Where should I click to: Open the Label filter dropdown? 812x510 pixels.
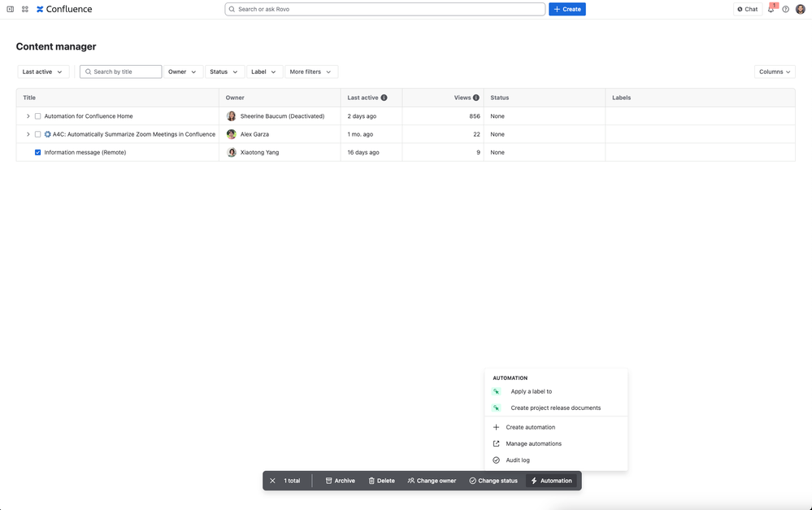[x=263, y=72]
